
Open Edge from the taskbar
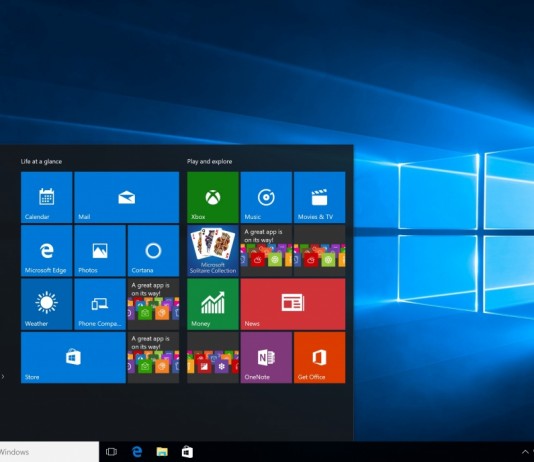(x=137, y=452)
